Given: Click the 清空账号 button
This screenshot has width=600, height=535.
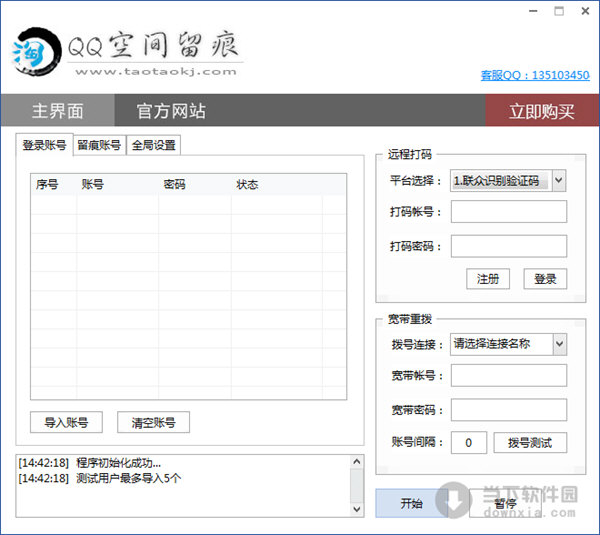Looking at the screenshot, I should [153, 422].
